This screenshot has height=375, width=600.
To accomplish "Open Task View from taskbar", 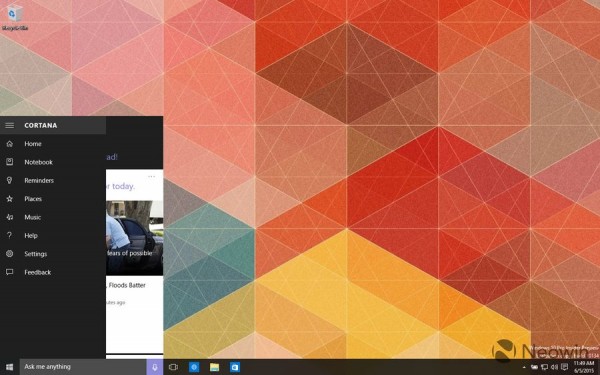I will pos(173,367).
